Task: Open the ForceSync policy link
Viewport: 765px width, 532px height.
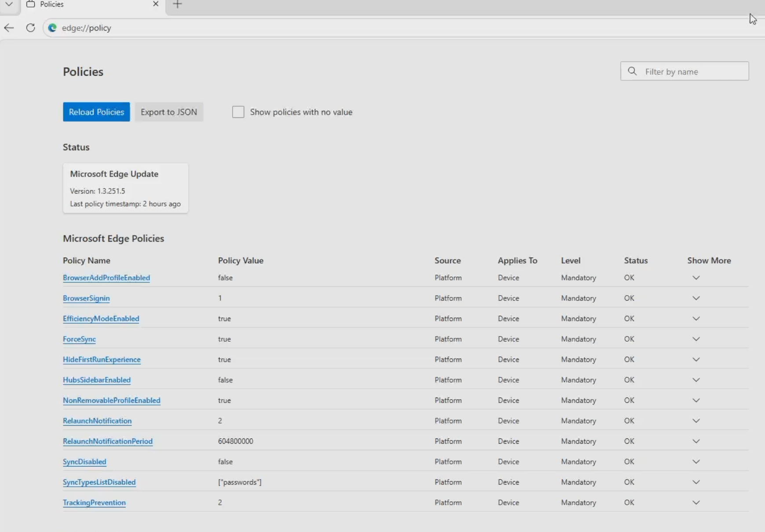Action: (79, 339)
